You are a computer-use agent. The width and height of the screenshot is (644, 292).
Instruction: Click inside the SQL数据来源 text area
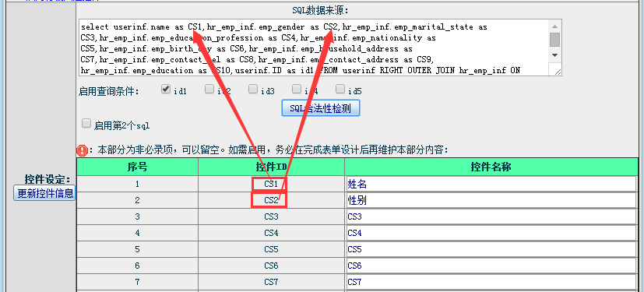click(315, 47)
